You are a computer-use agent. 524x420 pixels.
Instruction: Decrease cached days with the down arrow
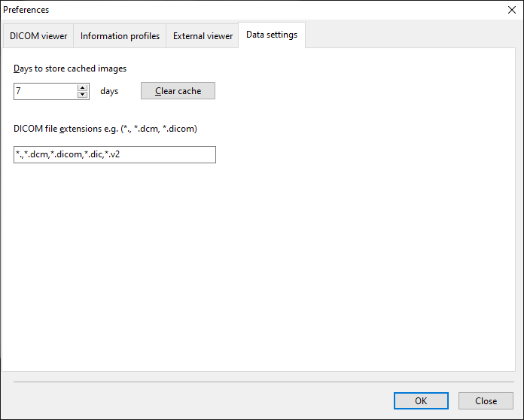(x=83, y=95)
